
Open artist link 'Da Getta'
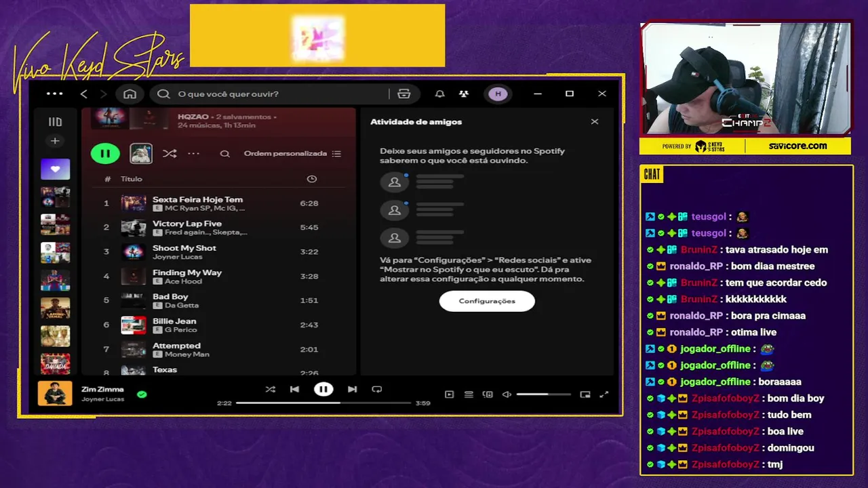182,306
